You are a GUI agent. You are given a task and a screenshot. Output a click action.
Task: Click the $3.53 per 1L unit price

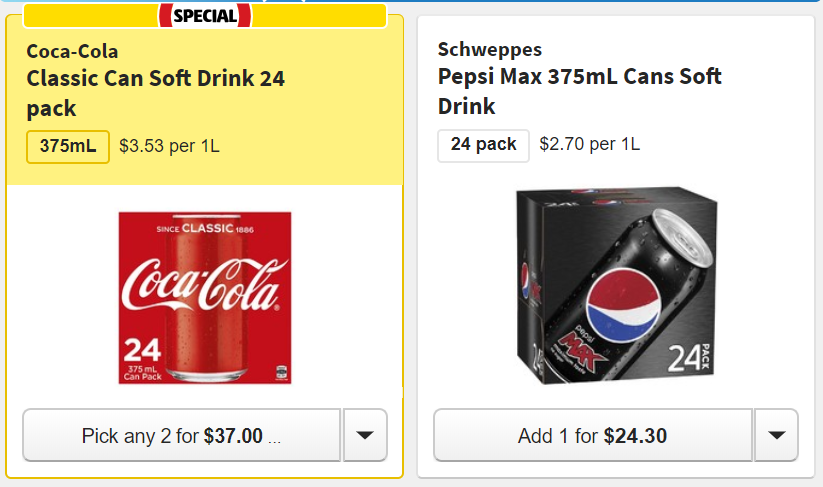pyautogui.click(x=169, y=146)
